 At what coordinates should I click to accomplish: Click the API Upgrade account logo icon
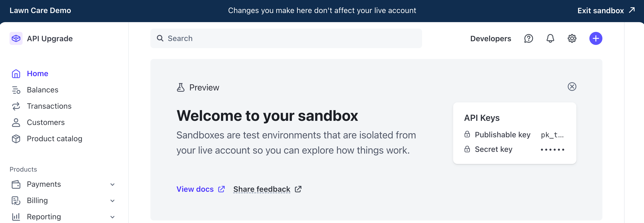tap(16, 39)
